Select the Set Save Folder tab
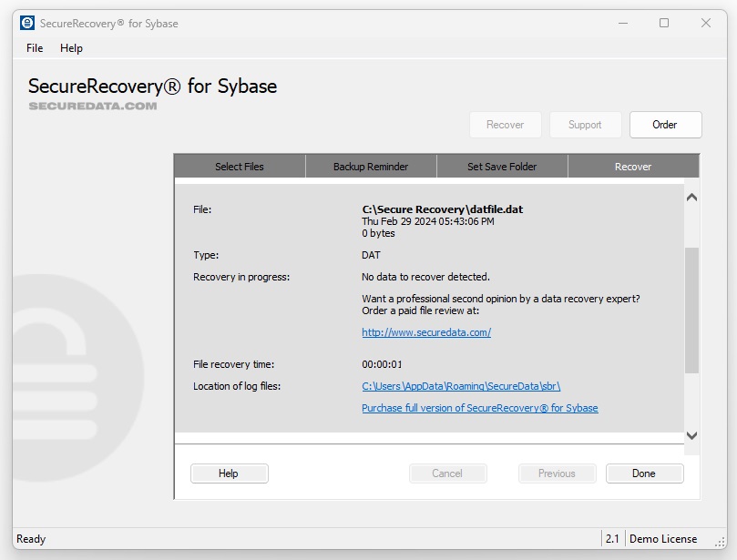737x560 pixels. pyautogui.click(x=502, y=167)
